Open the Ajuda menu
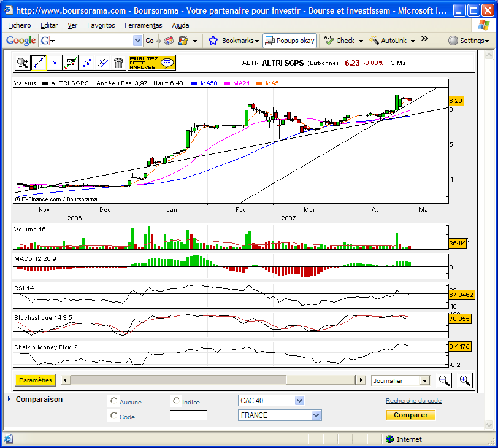This screenshot has width=498, height=448. [x=180, y=25]
